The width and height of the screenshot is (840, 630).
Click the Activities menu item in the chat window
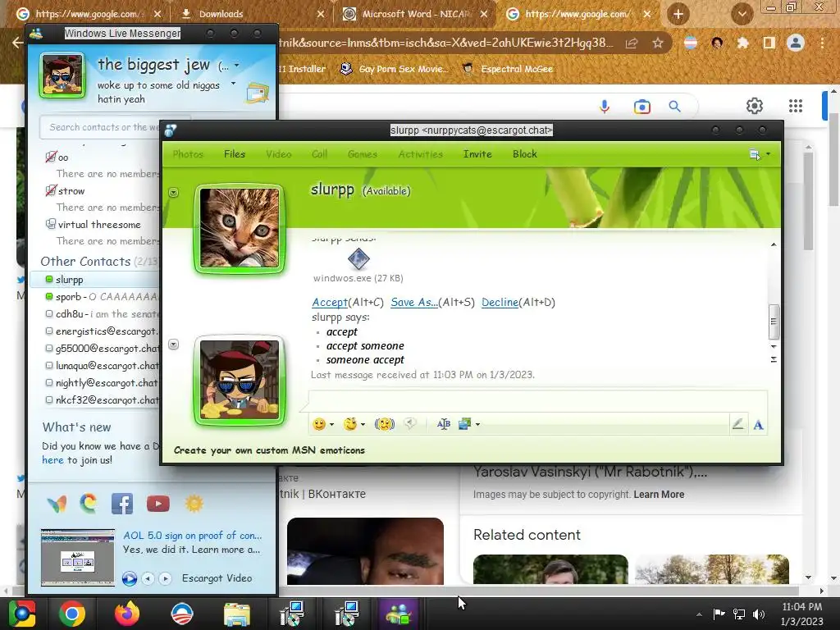[421, 154]
